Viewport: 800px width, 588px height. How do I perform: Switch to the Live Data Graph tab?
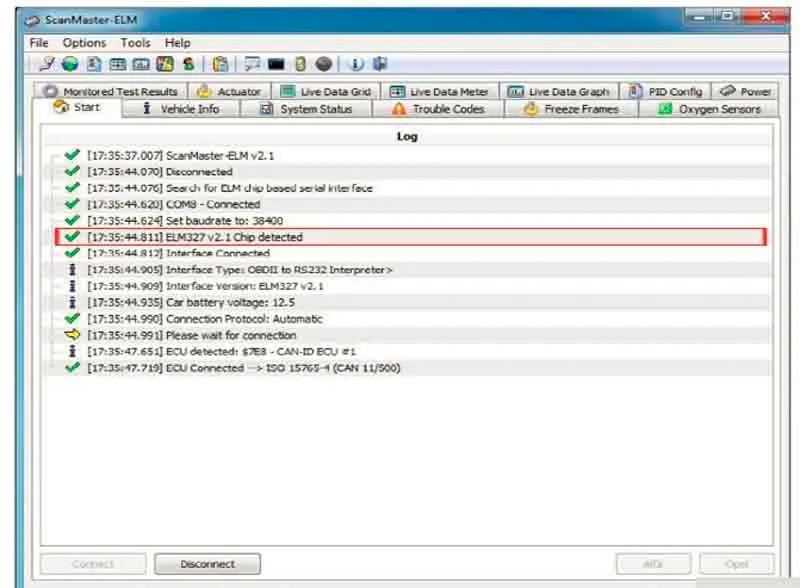click(559, 91)
